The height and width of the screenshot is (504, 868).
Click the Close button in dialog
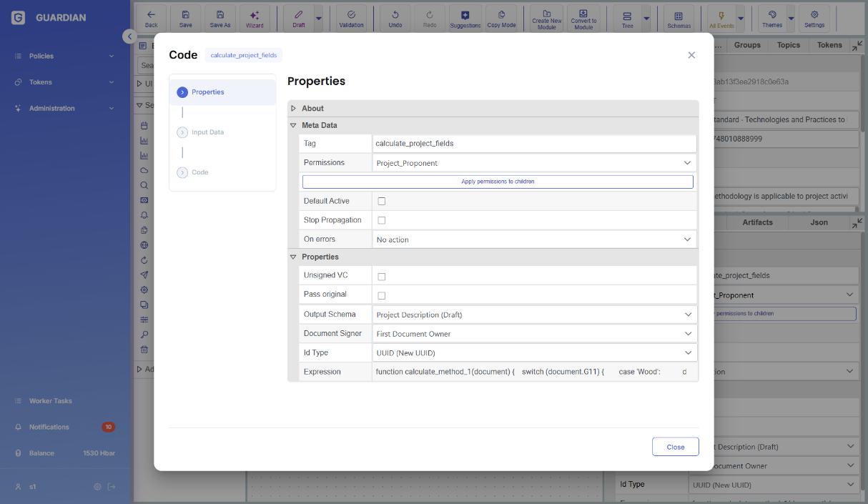(675, 447)
